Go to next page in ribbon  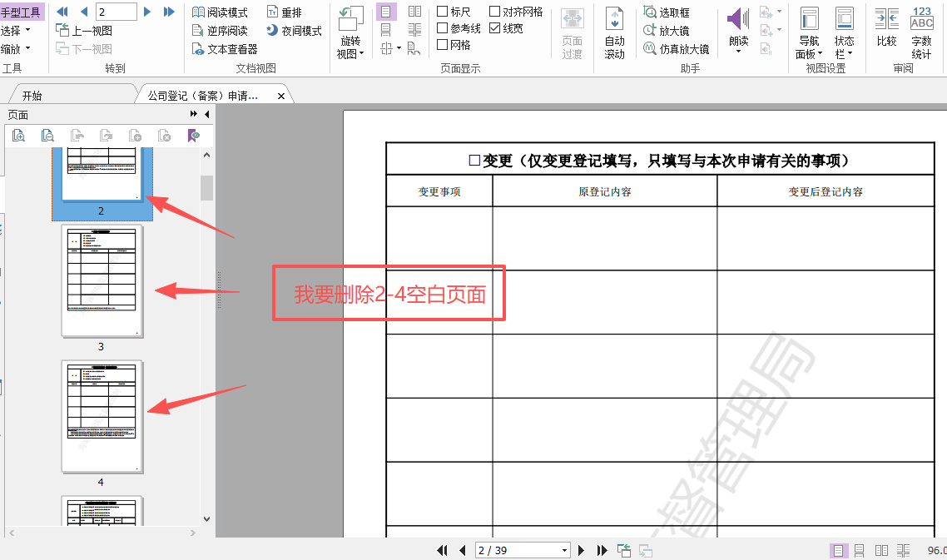(x=147, y=12)
